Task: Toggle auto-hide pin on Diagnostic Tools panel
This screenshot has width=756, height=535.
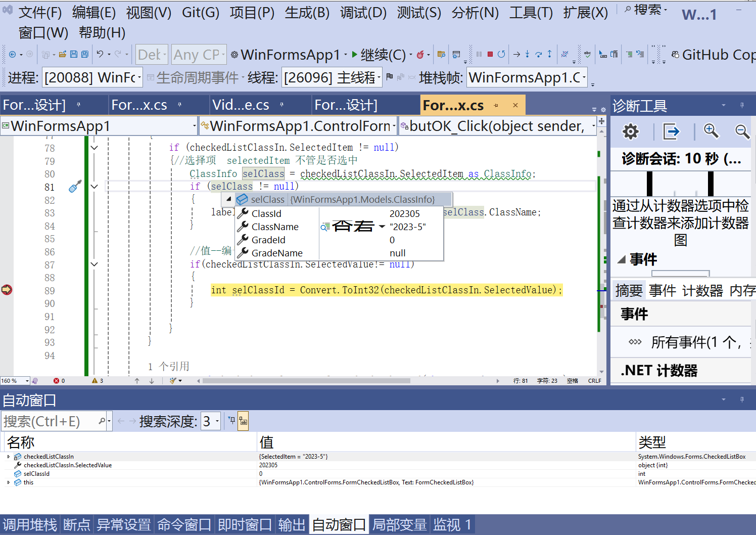Action: pyautogui.click(x=742, y=105)
